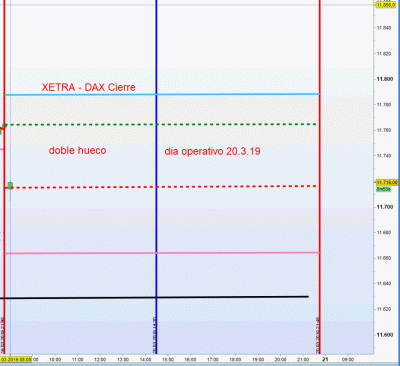Select the red vertical line before date 21
Image resolution: width=400 pixels, height=366 pixels.
pyautogui.click(x=320, y=177)
